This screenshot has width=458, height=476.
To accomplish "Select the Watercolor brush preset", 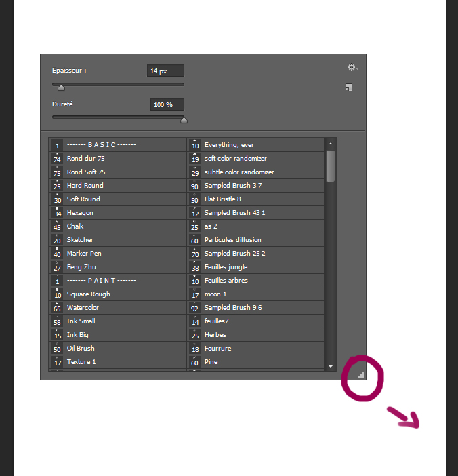I will click(83, 308).
